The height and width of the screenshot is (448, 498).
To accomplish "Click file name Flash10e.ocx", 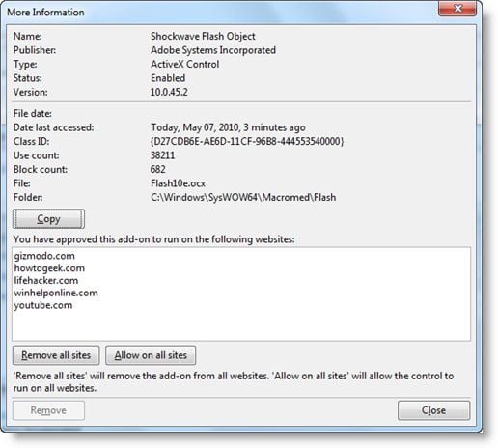I will [x=178, y=183].
